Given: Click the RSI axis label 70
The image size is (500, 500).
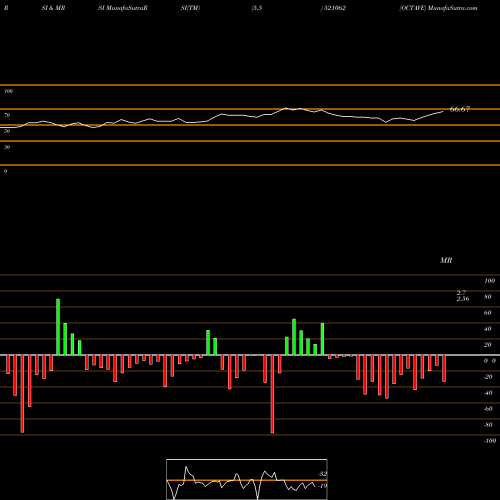Looking at the screenshot, I should click(7, 115).
